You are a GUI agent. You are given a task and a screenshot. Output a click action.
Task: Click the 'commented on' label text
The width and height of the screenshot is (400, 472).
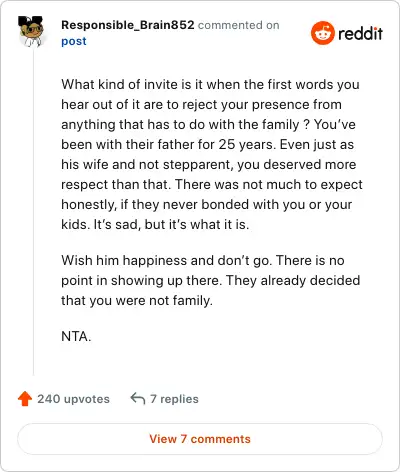click(239, 25)
